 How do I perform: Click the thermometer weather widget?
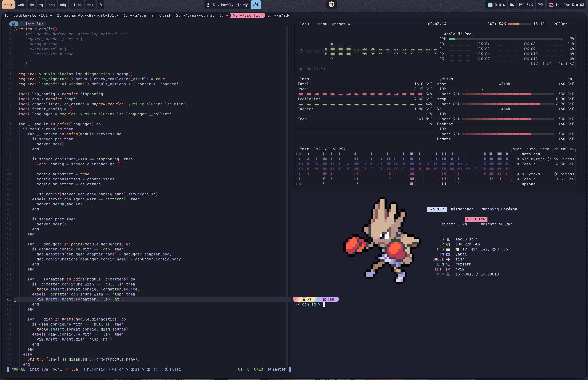click(x=227, y=5)
